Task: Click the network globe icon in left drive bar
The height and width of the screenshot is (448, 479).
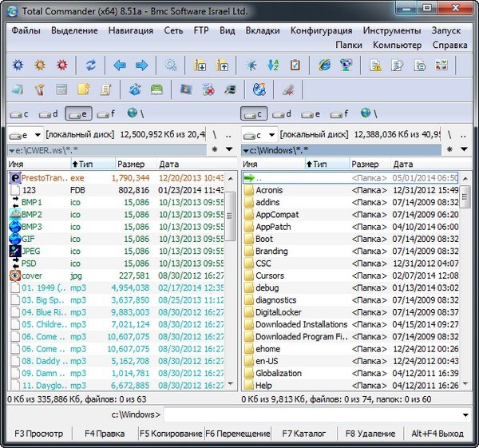Action: (x=132, y=114)
